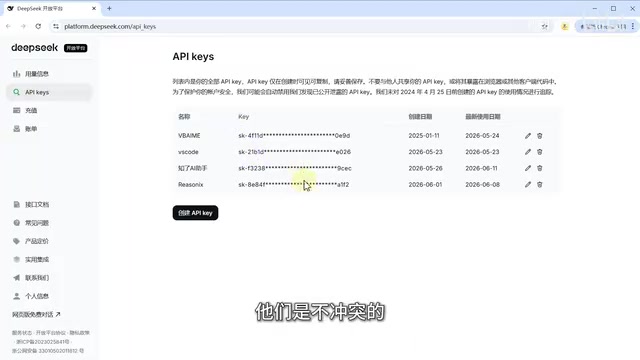Open 产品定价 pricing page
Image resolution: width=640 pixels, height=360 pixels.
[49, 241]
